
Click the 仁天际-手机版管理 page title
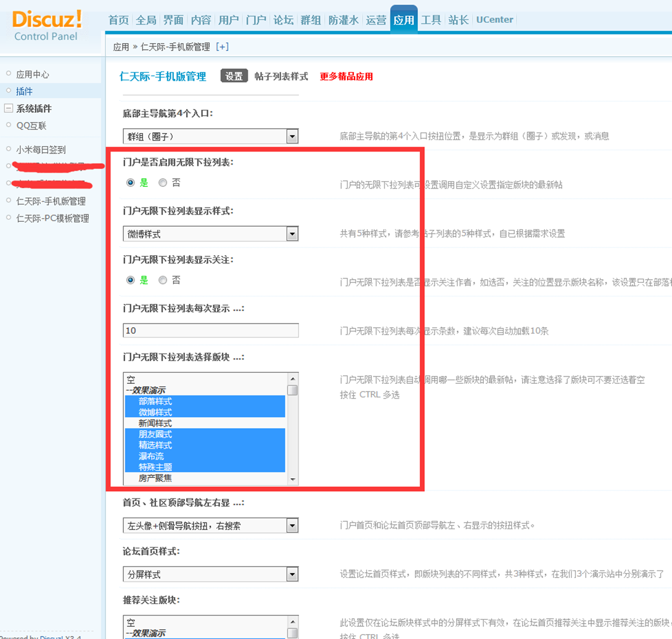click(x=163, y=76)
